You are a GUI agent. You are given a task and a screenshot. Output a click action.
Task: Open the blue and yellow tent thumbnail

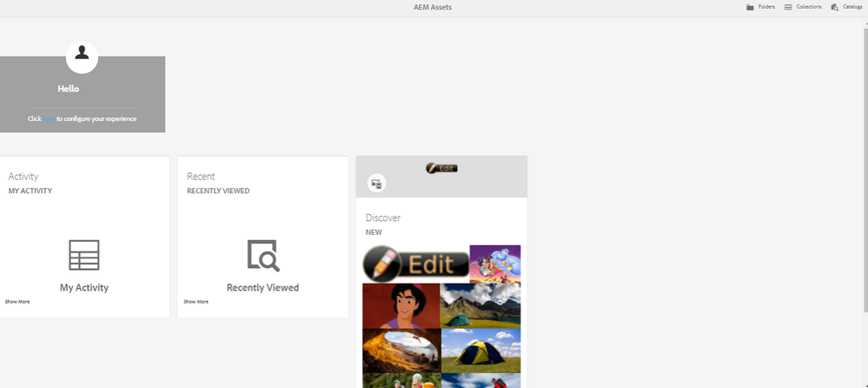pos(480,351)
